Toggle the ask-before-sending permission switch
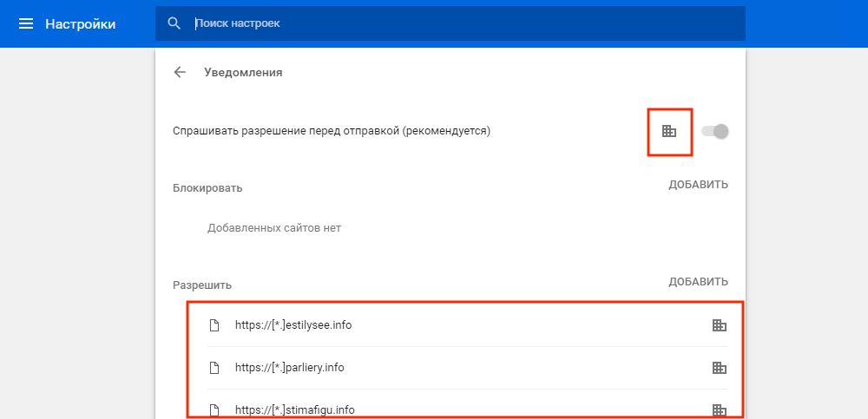 (x=714, y=131)
